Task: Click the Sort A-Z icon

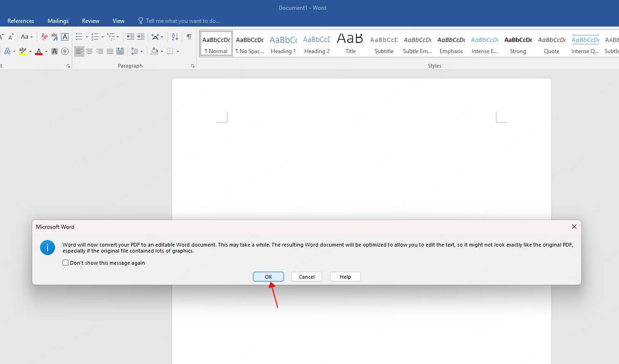Action: 175,36
